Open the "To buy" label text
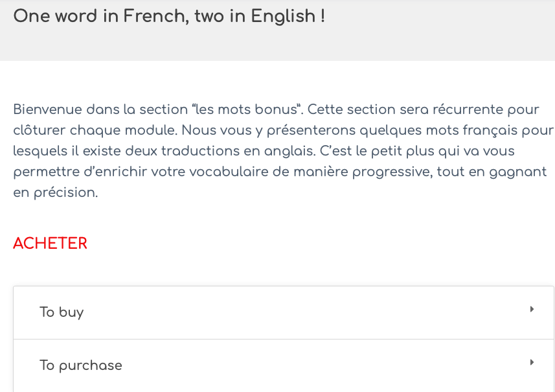Image resolution: width=555 pixels, height=392 pixels. [62, 312]
